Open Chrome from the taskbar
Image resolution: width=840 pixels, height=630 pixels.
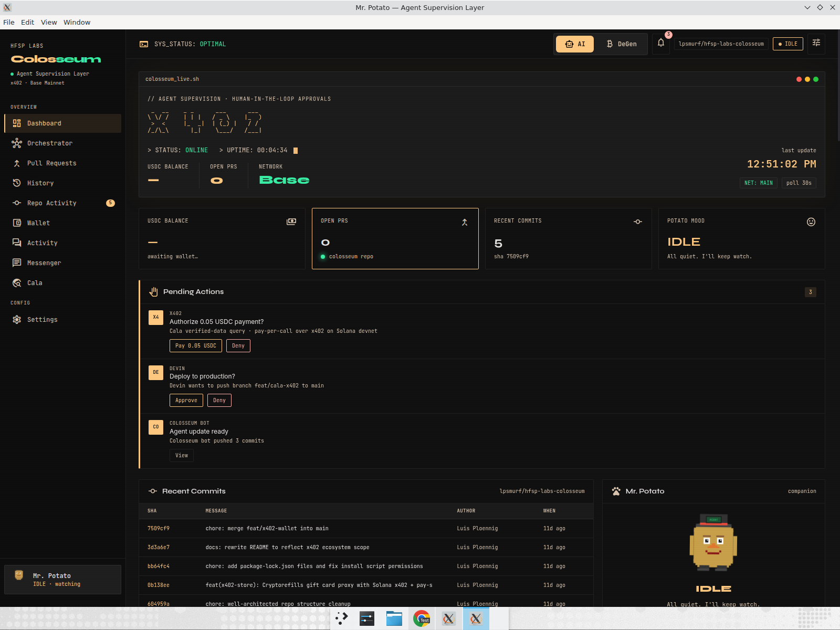point(422,619)
